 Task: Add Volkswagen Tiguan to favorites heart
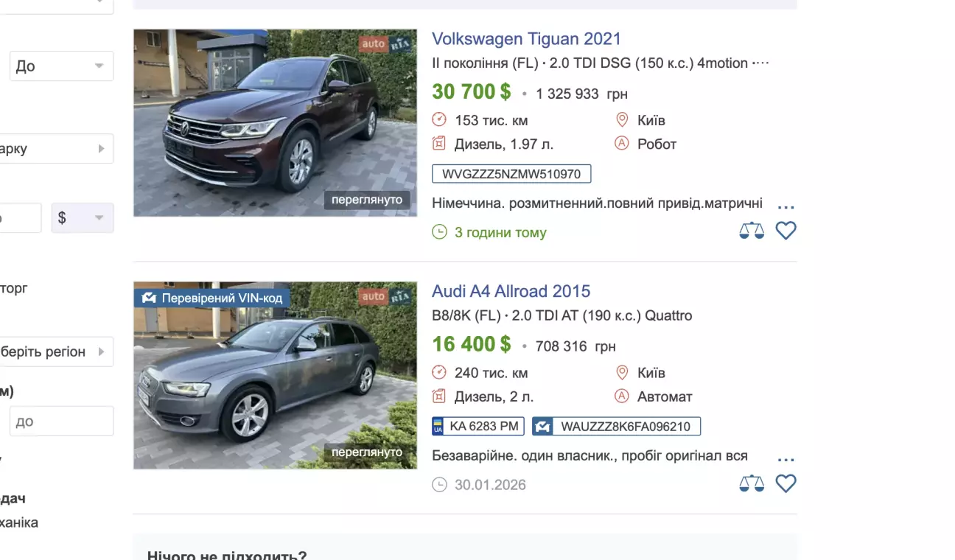786,231
